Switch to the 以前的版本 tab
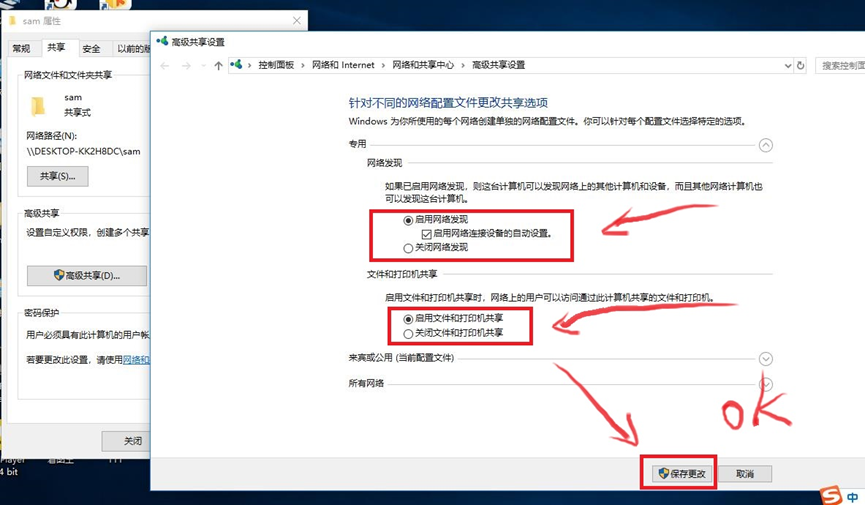The image size is (865, 505). coord(132,49)
